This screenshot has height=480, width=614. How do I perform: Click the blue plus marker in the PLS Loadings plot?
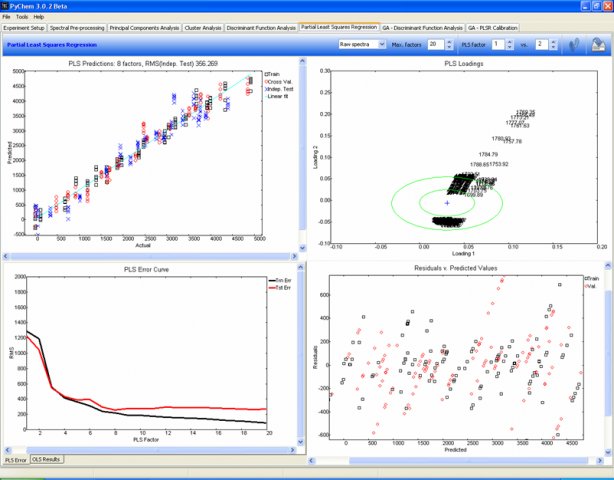[x=447, y=203]
